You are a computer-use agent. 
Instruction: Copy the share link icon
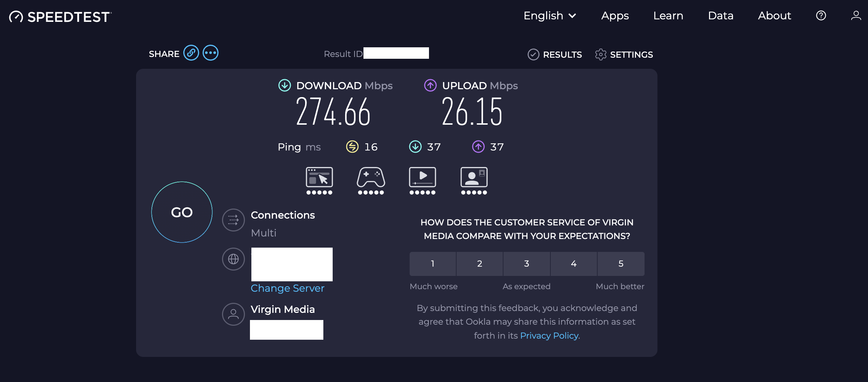coord(191,53)
